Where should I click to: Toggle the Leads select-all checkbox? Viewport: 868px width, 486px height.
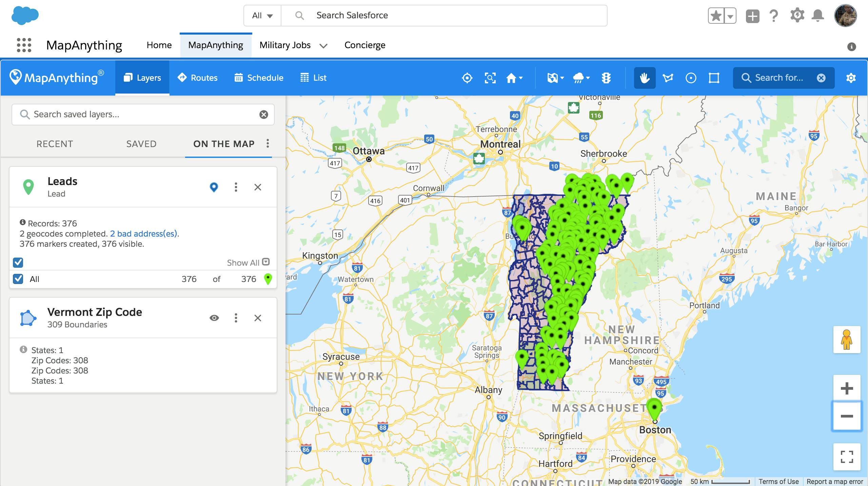pos(18,262)
